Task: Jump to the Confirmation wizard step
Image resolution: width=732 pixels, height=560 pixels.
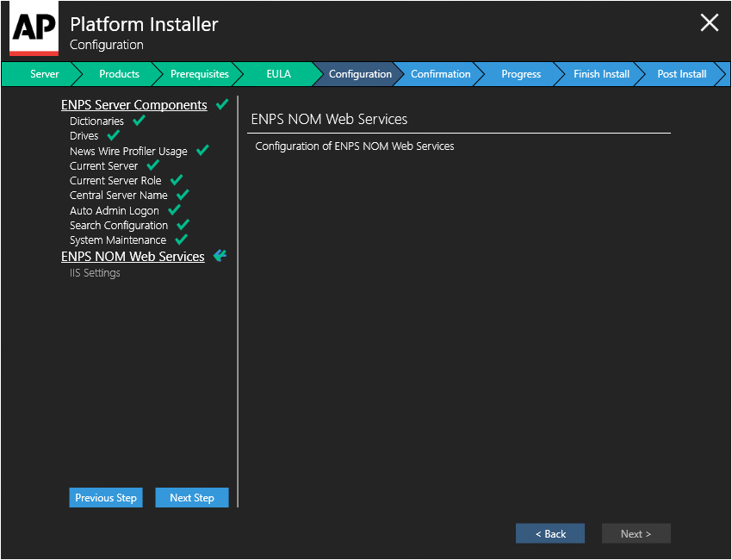Action: pyautogui.click(x=440, y=74)
